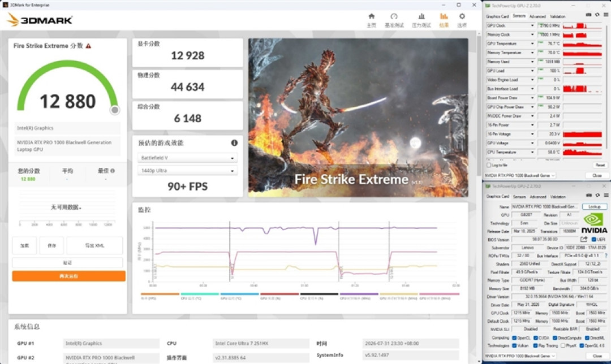Open the 1440p Ultra resolution dropdown
Image resolution: width=611 pixels, height=364 pixels.
click(x=187, y=171)
